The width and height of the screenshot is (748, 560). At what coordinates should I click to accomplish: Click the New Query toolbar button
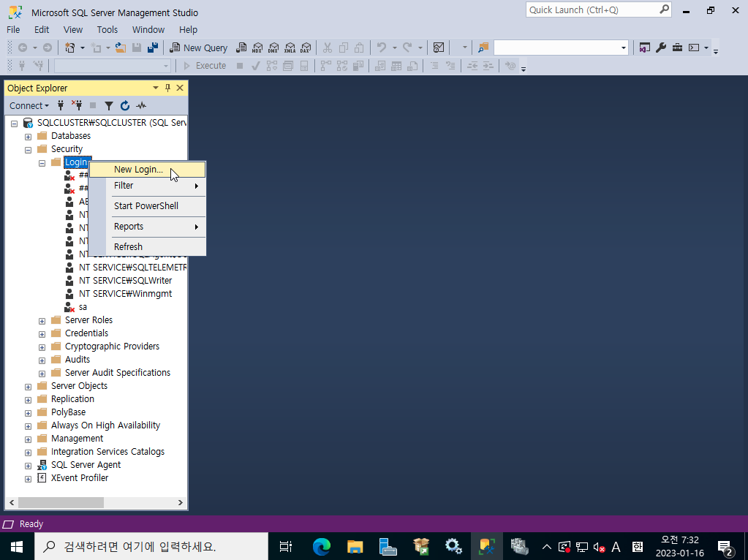(x=199, y=48)
